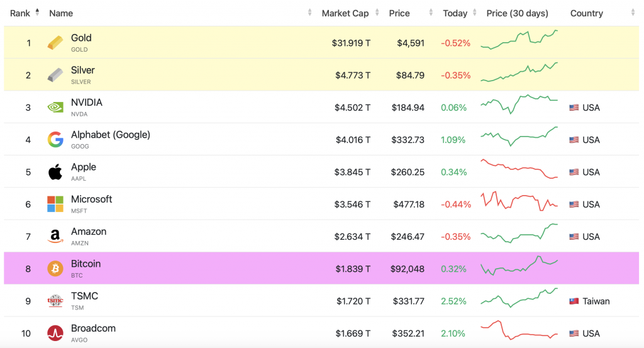This screenshot has height=348, width=644.
Task: Sort table by Rank column
Action: (21, 13)
